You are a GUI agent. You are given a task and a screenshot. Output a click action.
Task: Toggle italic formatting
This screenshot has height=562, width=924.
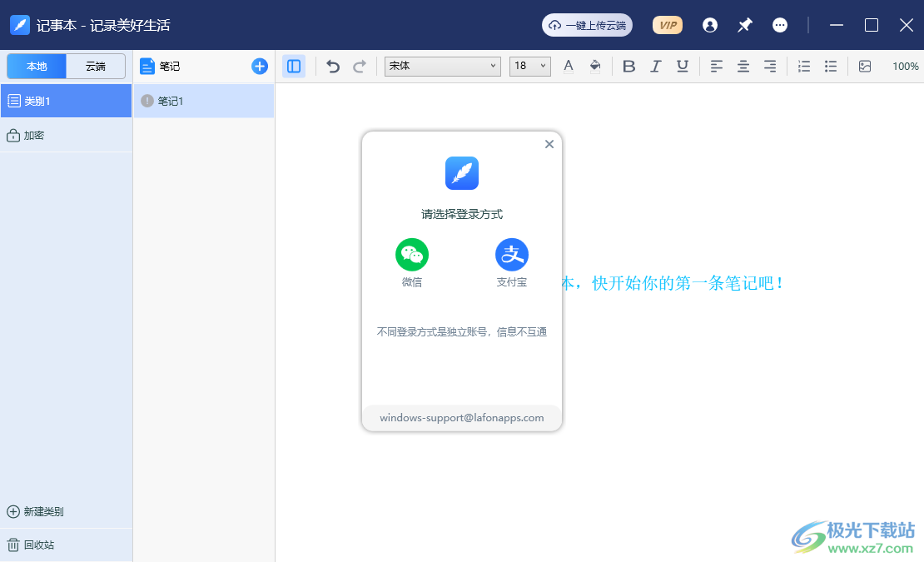(655, 66)
